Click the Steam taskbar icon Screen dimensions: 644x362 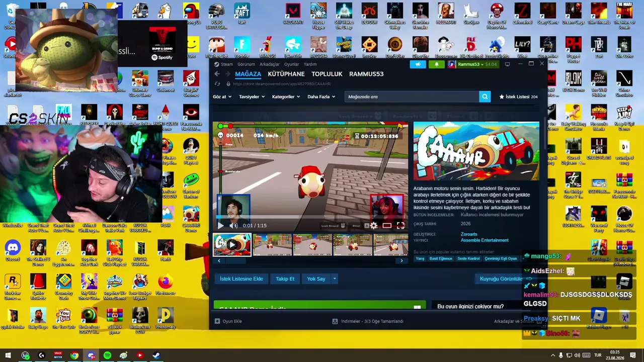[x=156, y=355]
